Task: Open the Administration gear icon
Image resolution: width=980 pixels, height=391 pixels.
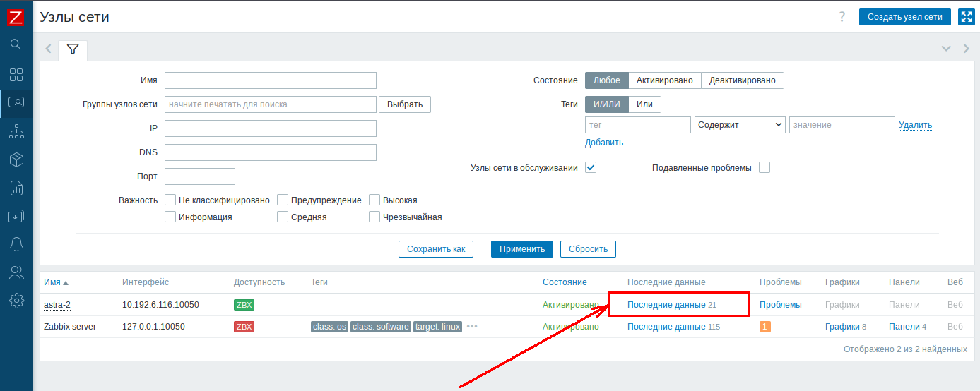Action: click(16, 301)
